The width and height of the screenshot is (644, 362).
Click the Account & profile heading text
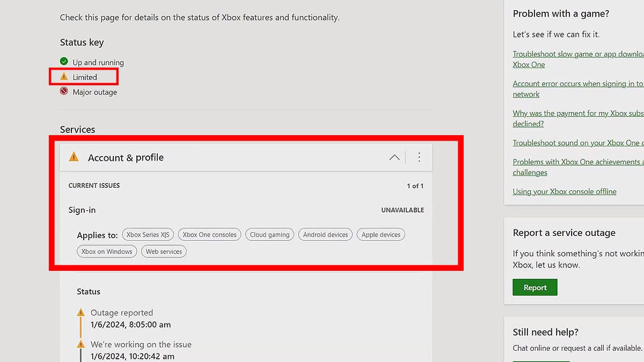tap(126, 158)
